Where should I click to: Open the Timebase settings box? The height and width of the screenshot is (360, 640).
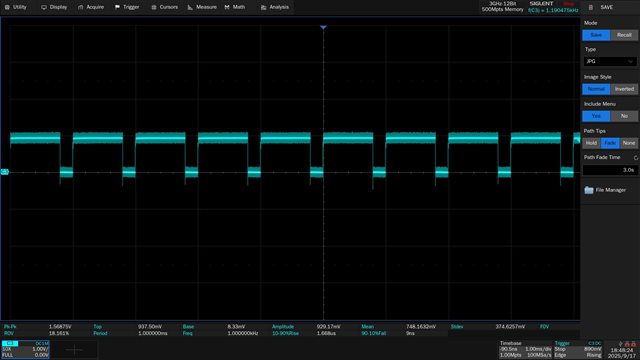pos(525,349)
